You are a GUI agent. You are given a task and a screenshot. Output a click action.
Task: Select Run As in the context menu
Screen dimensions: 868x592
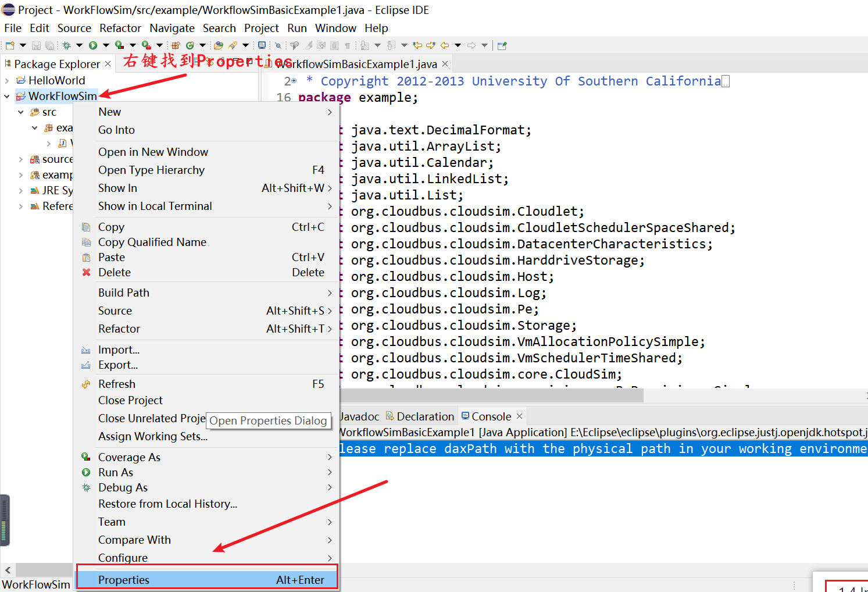(207, 472)
